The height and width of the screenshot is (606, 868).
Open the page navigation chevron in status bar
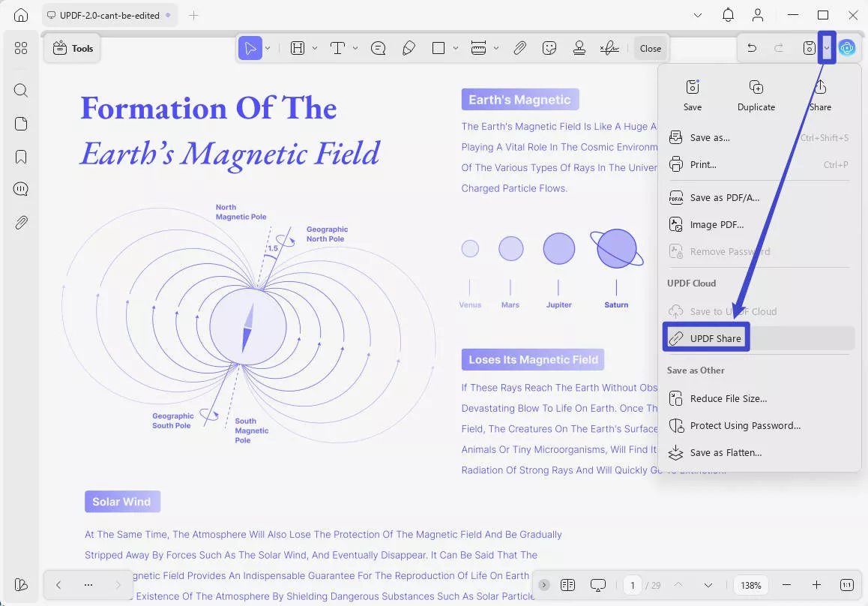click(x=708, y=584)
